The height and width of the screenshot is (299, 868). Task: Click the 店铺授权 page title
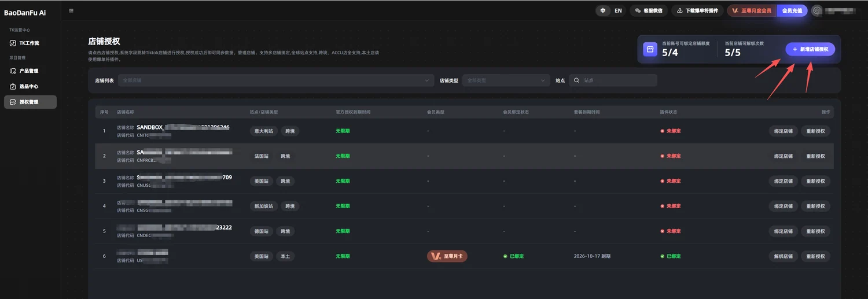click(104, 42)
